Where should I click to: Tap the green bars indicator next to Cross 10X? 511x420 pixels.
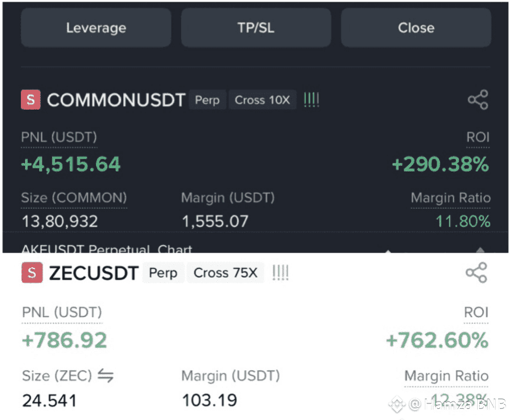[312, 100]
